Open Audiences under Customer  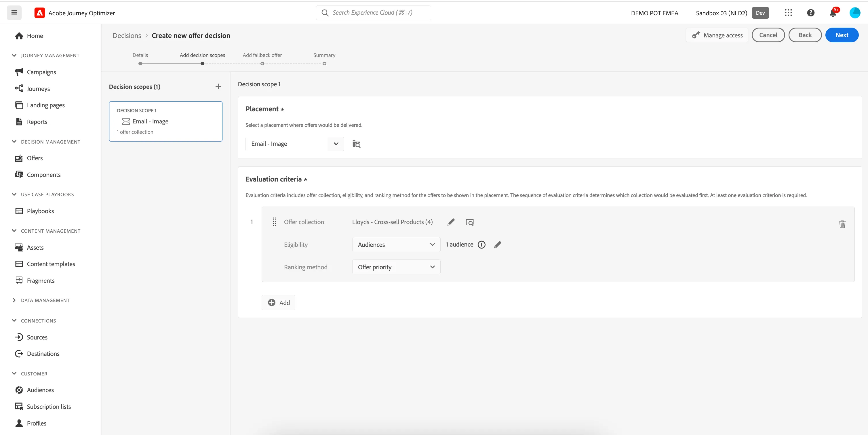coord(40,390)
